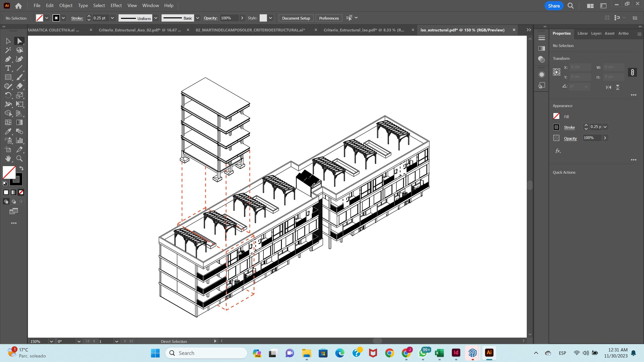Viewport: 644px width, 362px height.
Task: Click swap fill and stroke arrow
Action: [x=21, y=168]
